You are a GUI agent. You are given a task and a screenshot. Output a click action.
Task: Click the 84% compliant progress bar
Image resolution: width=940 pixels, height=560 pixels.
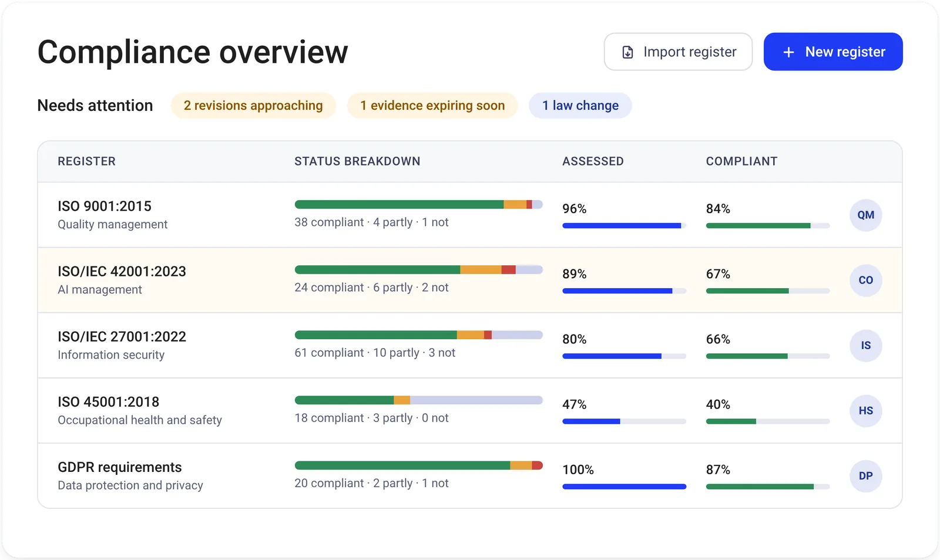[x=768, y=225]
